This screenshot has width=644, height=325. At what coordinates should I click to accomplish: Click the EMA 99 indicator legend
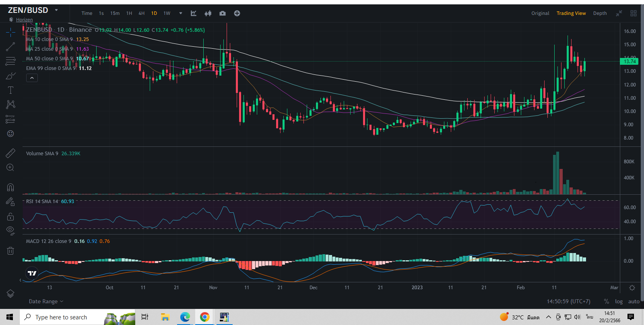(x=59, y=68)
